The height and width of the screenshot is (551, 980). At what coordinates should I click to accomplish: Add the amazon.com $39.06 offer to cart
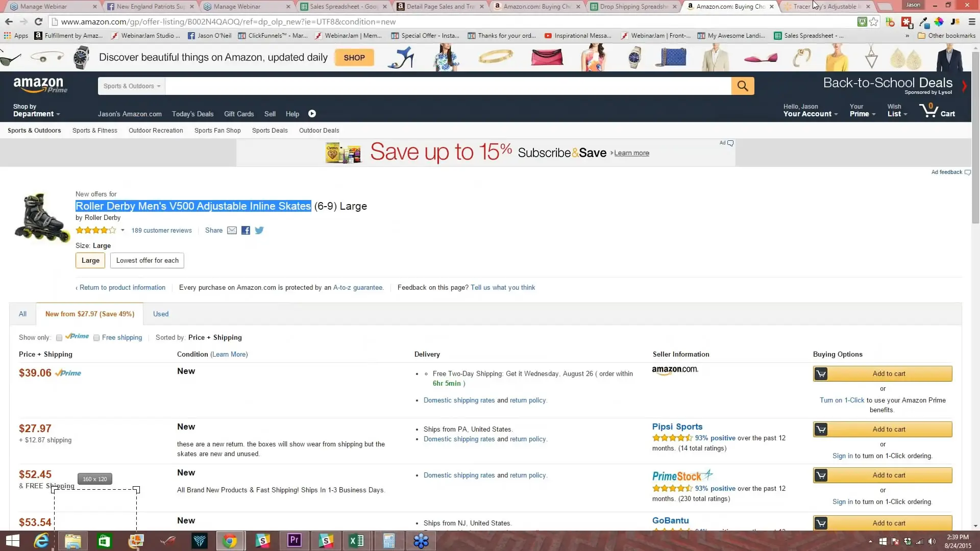883,374
